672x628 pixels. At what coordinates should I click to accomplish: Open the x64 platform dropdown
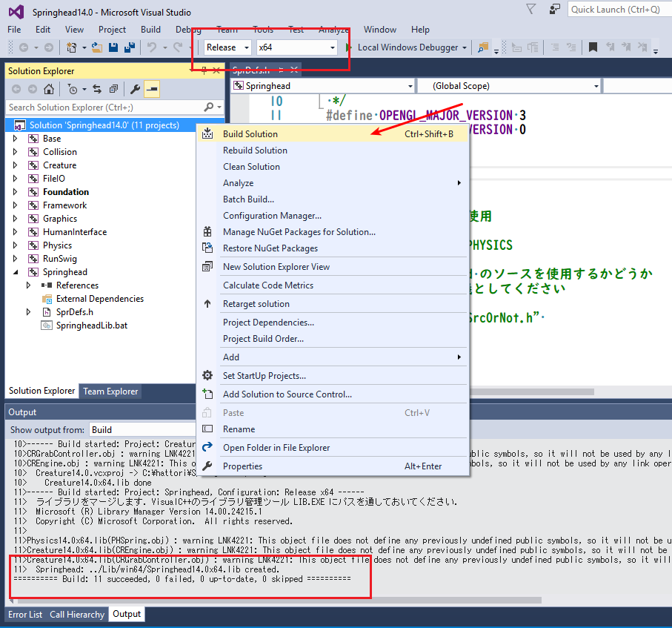[x=296, y=47]
